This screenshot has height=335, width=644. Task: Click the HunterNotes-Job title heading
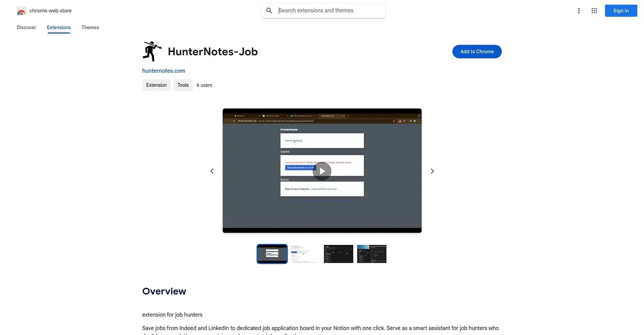coord(213,51)
